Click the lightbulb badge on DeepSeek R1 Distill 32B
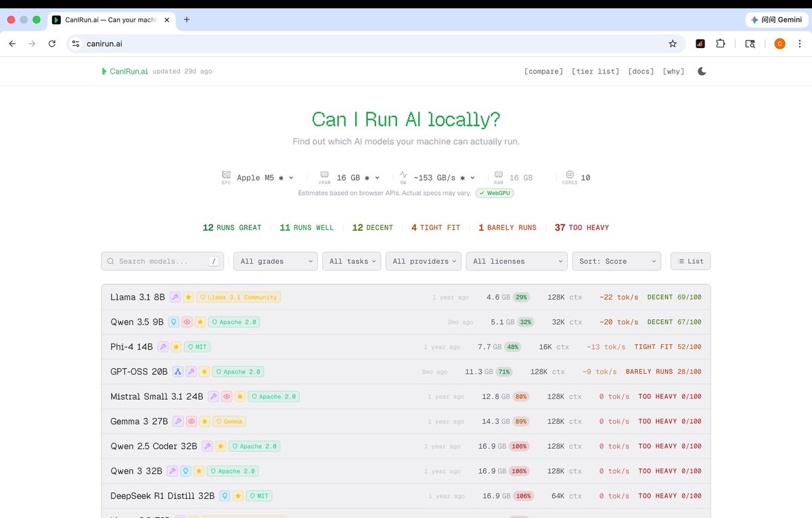The image size is (812, 518). coord(225,496)
